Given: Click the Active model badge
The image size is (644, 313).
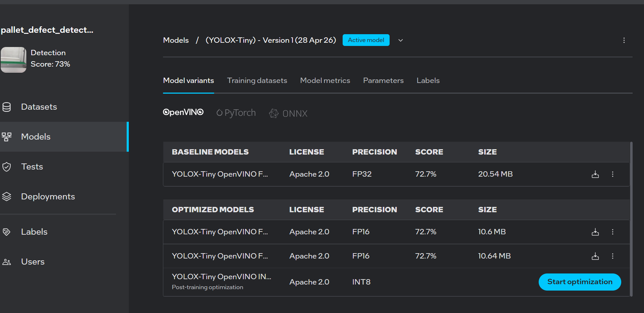Looking at the screenshot, I should point(366,40).
